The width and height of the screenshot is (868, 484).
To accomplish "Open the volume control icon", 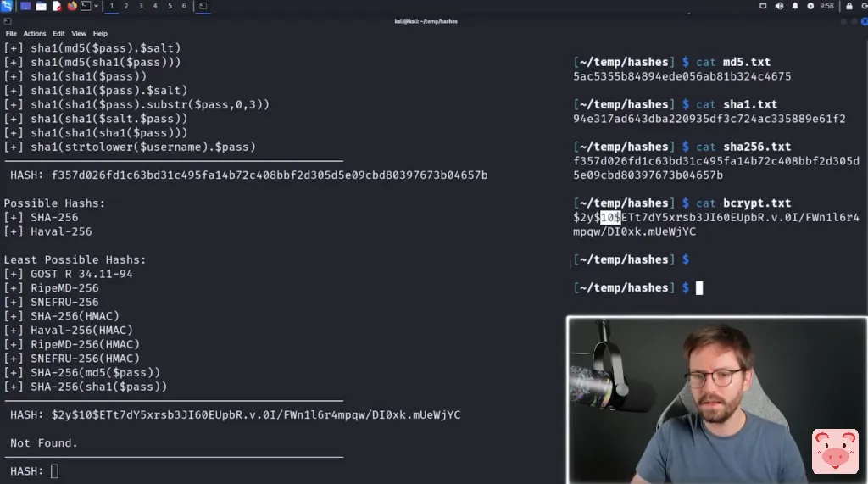I will click(x=779, y=6).
